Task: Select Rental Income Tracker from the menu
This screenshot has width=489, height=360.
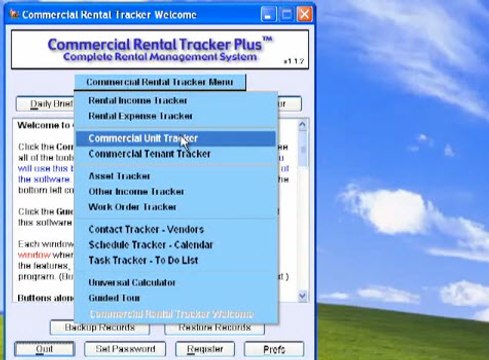Action: coord(176,100)
